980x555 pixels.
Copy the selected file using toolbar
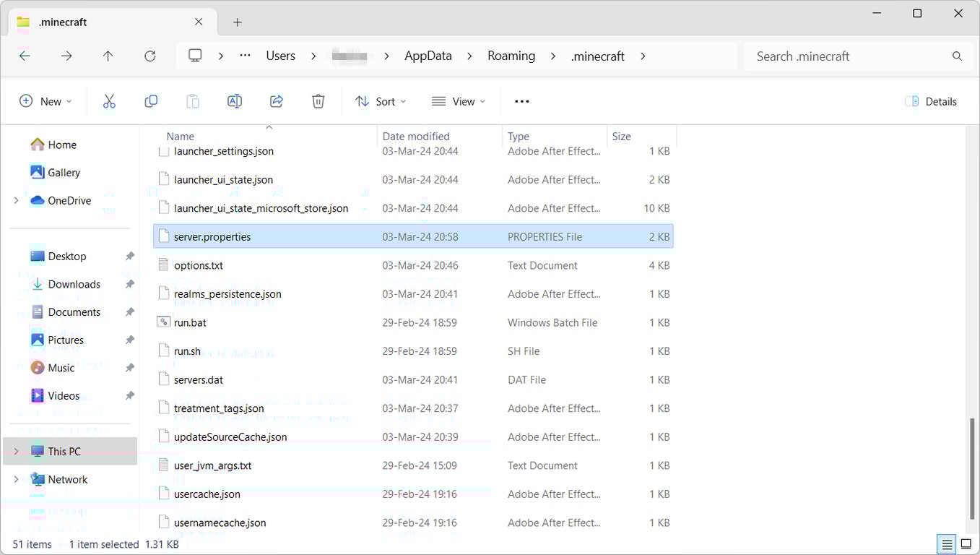pyautogui.click(x=151, y=101)
